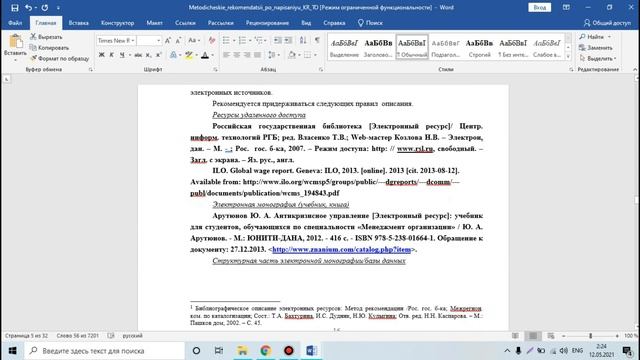Open Шрифт dialog launcher
This screenshot has width=640, height=360.
(x=215, y=70)
